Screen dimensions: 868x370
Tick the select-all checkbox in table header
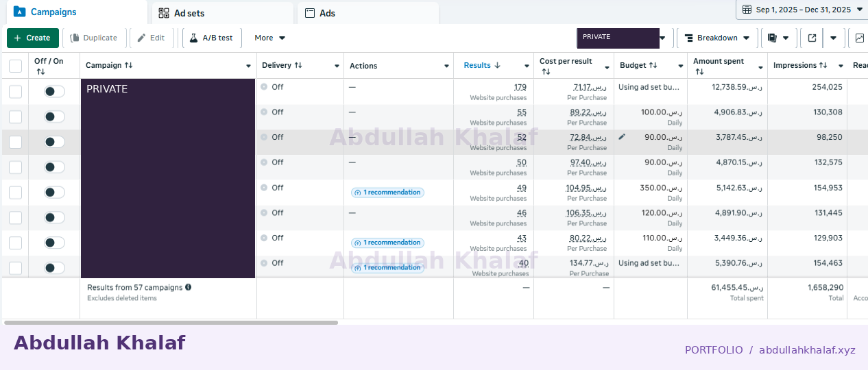pos(15,66)
